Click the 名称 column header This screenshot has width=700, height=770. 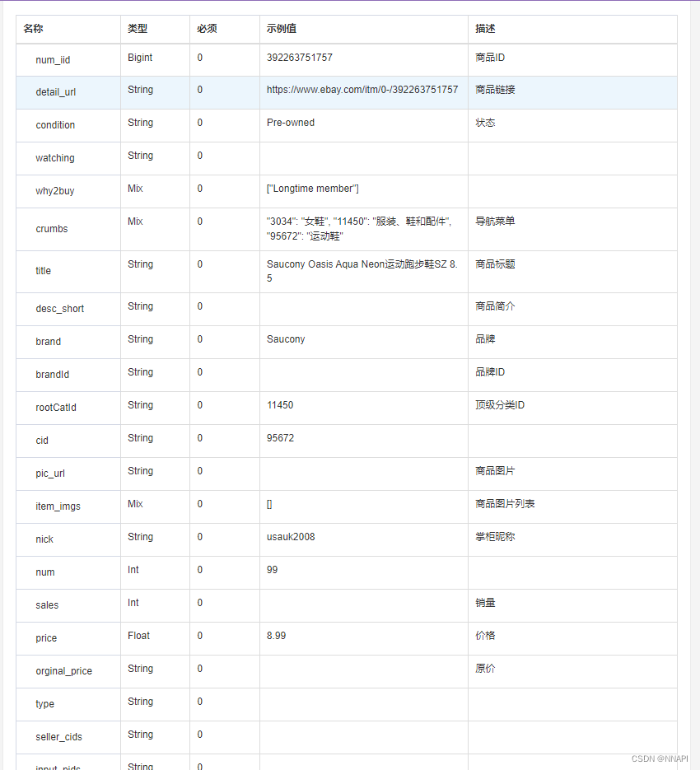[x=33, y=29]
